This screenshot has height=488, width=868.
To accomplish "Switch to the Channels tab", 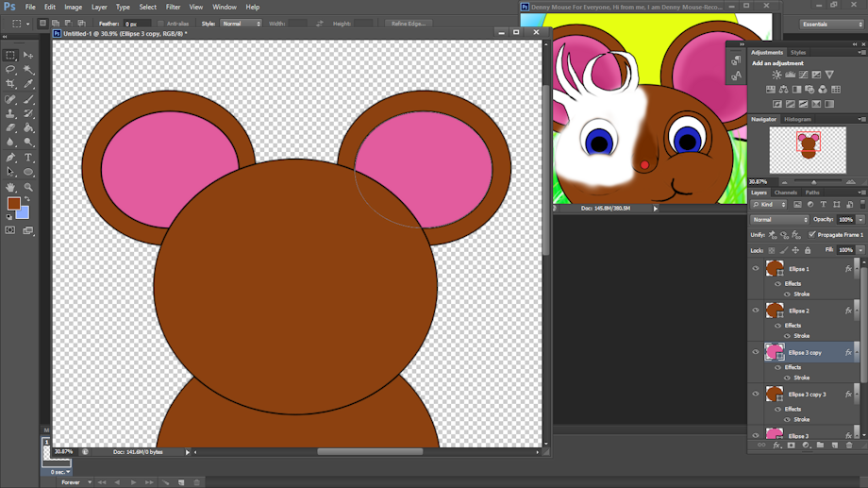I will click(786, 193).
